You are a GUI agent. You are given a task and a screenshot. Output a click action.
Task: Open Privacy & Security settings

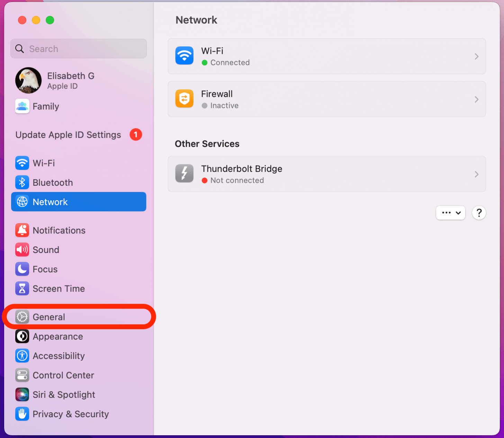click(70, 414)
